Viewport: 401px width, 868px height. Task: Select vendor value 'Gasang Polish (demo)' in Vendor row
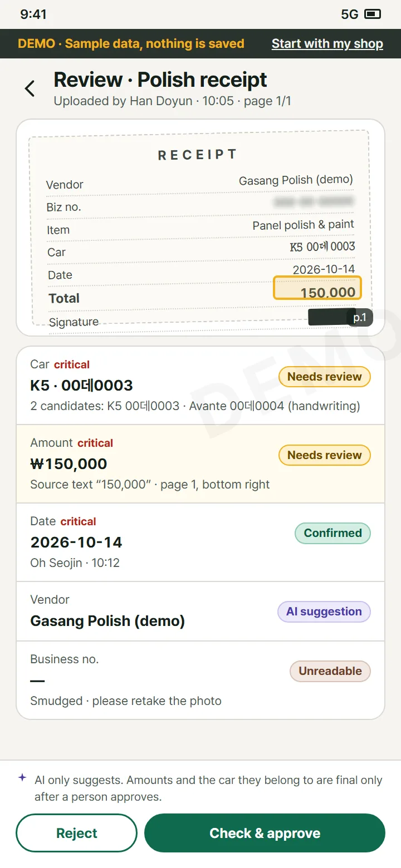pyautogui.click(x=107, y=621)
